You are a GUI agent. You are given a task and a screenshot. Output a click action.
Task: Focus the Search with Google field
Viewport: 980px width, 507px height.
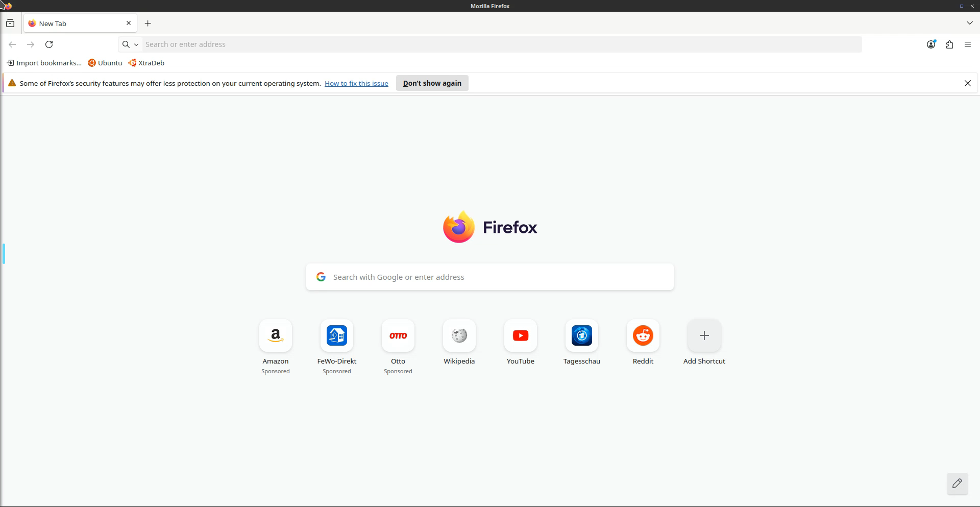pyautogui.click(x=490, y=277)
